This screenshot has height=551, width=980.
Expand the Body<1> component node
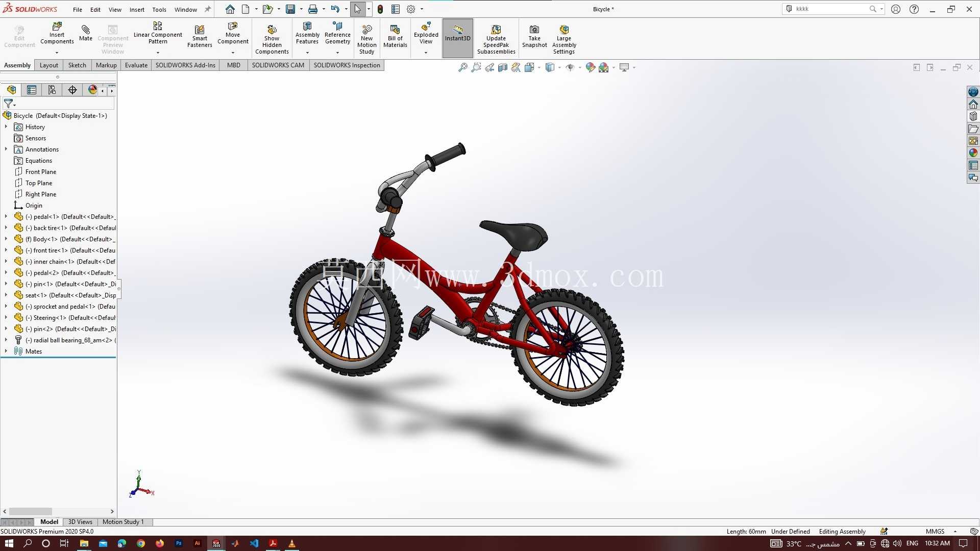[x=6, y=239]
